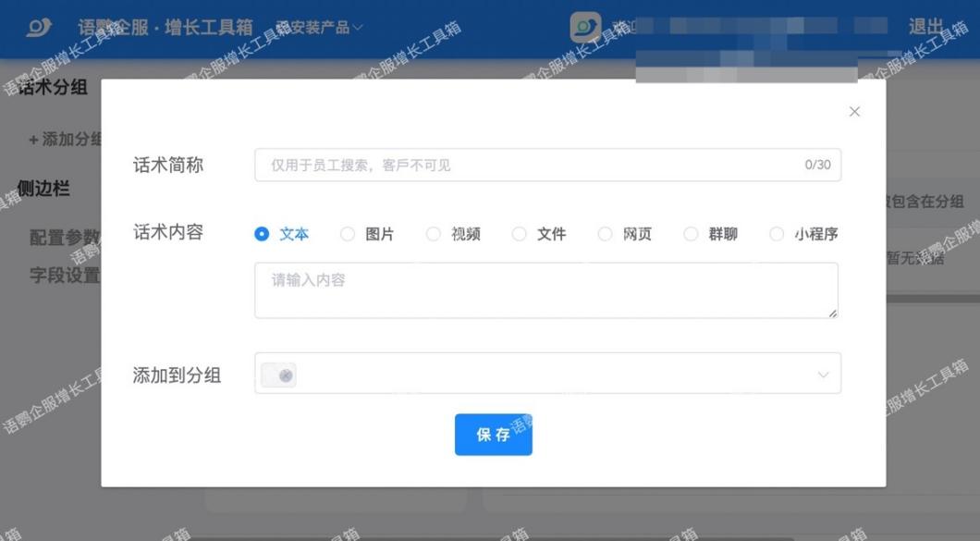The image size is (980, 541).
Task: Select the 图片 radio option
Action: point(348,235)
